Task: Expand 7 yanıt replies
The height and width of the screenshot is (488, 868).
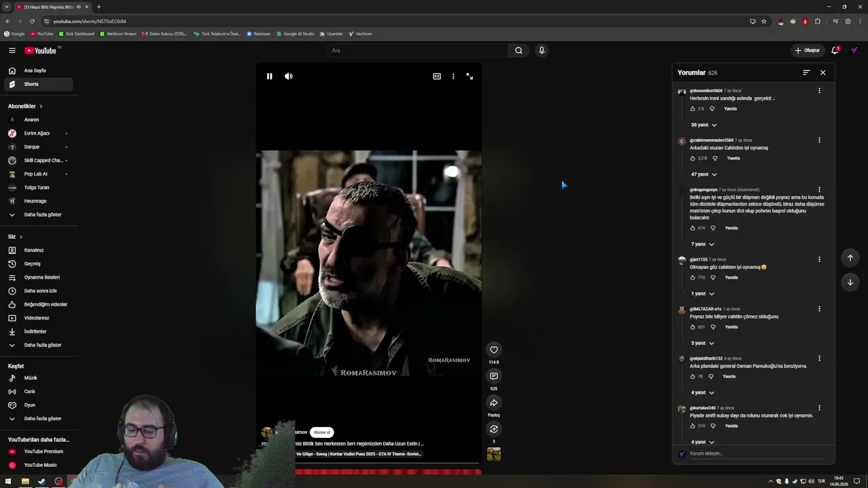Action: 703,244
